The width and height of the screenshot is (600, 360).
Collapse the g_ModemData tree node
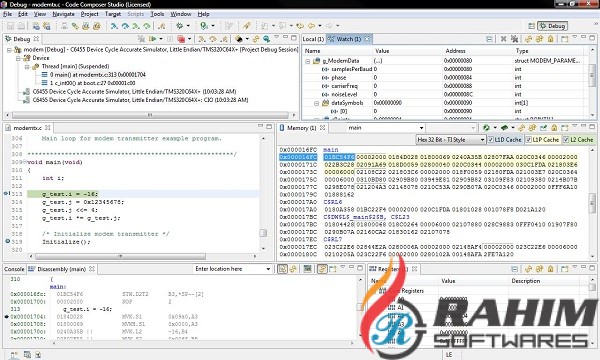tap(307, 61)
